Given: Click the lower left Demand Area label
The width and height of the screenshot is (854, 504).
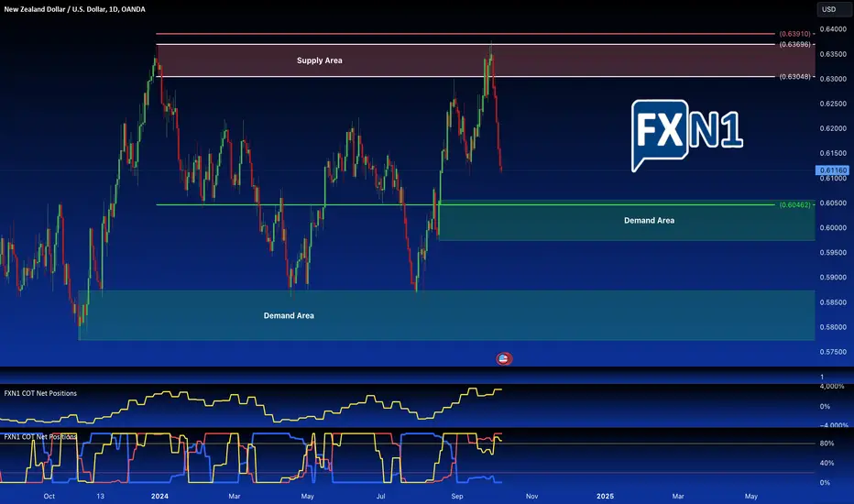Looking at the screenshot, I should point(289,315).
